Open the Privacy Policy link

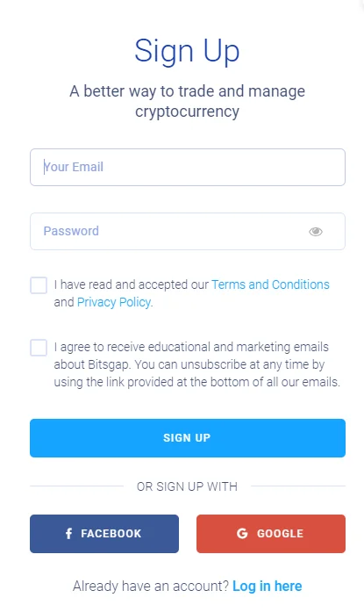pyautogui.click(x=114, y=302)
